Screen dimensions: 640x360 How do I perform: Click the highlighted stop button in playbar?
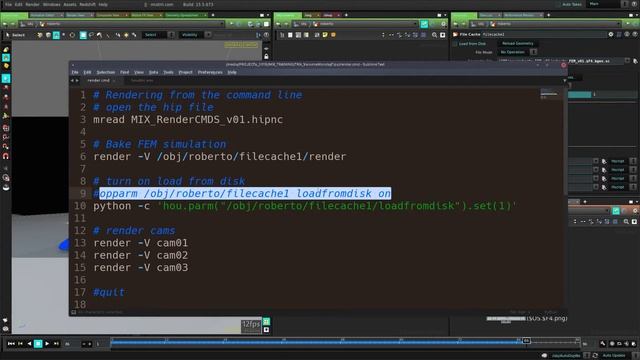38,344
